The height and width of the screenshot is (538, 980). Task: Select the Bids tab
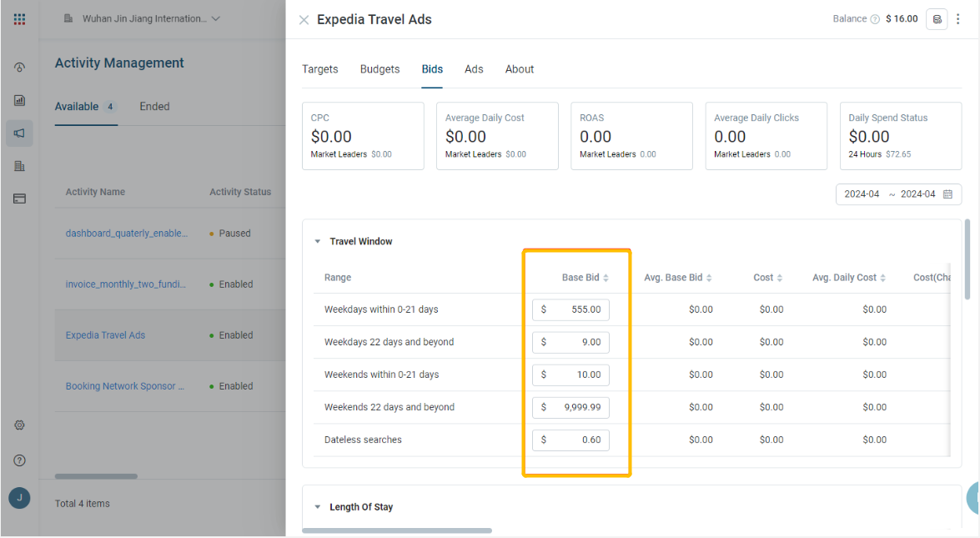pos(432,69)
